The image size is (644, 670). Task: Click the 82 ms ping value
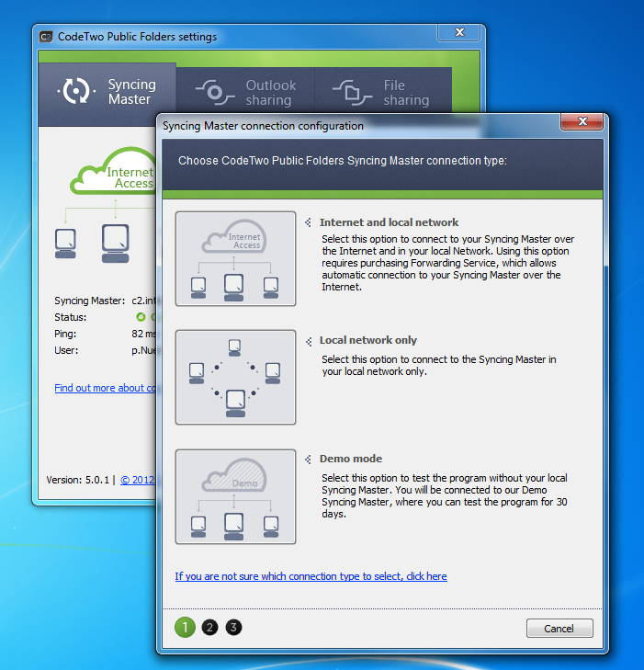144,334
